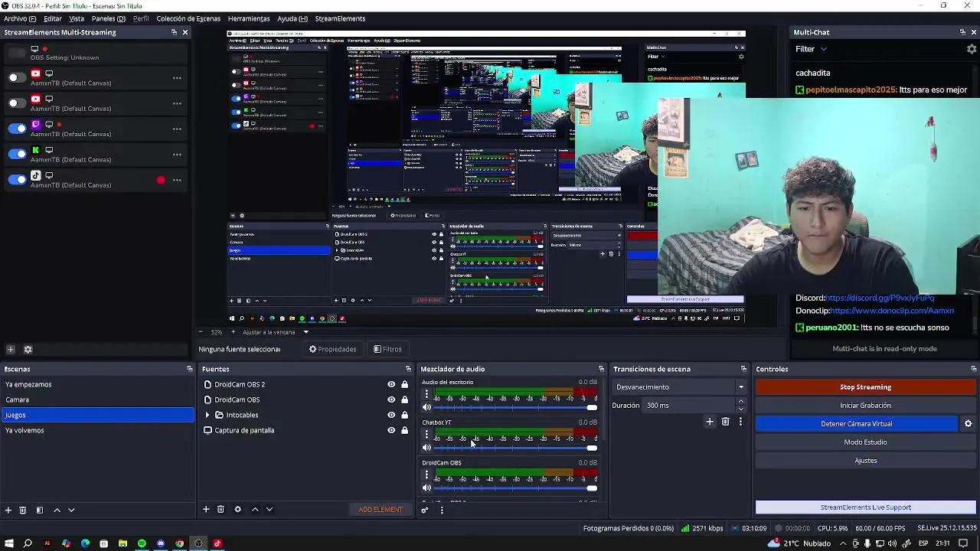
Task: Click Detener Cámara Virtual
Action: click(x=856, y=424)
